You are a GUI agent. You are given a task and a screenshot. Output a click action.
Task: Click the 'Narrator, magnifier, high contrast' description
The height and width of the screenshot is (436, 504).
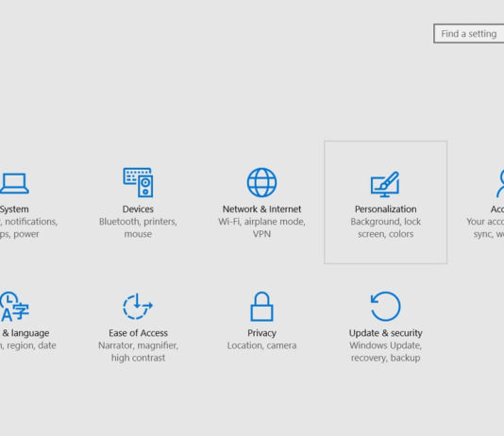138,352
